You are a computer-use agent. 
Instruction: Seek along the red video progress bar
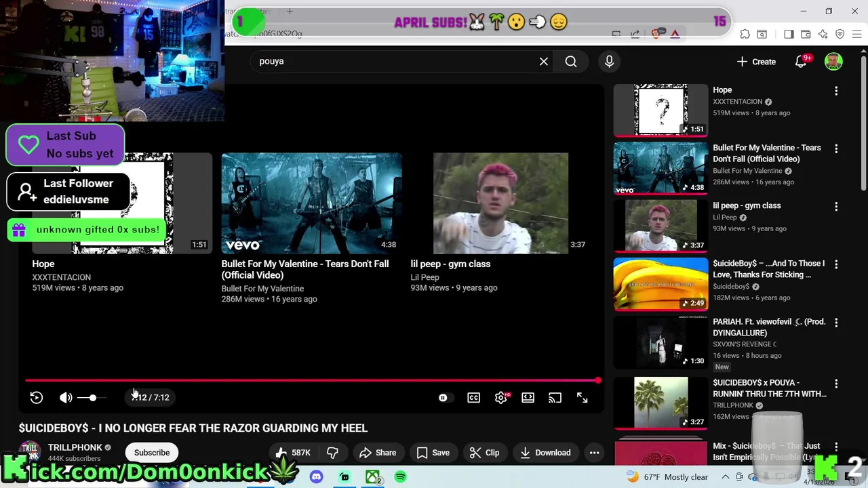pyautogui.click(x=313, y=381)
